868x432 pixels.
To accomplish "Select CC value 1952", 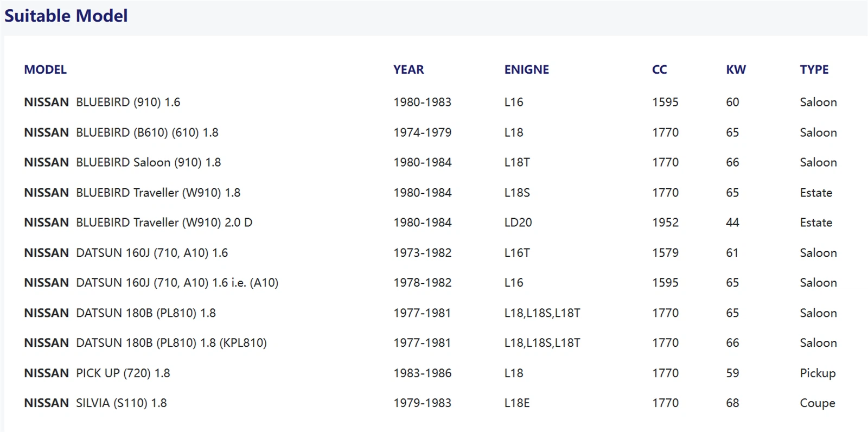I will (665, 223).
